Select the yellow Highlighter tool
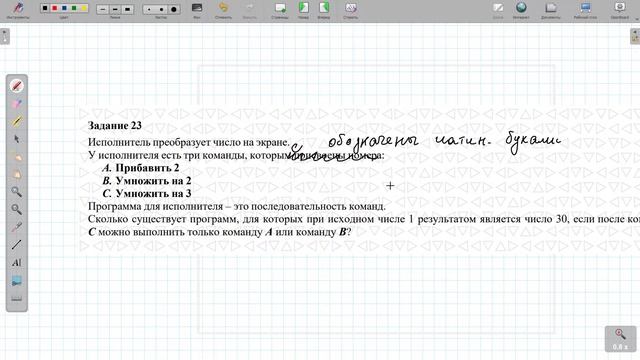Viewport: 640px width, 360px height. 17,121
